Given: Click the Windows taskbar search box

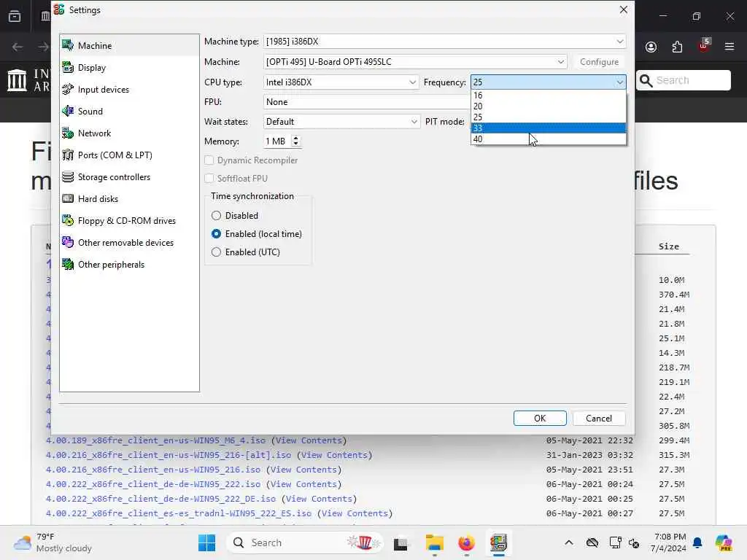Looking at the screenshot, I should pyautogui.click(x=305, y=542).
